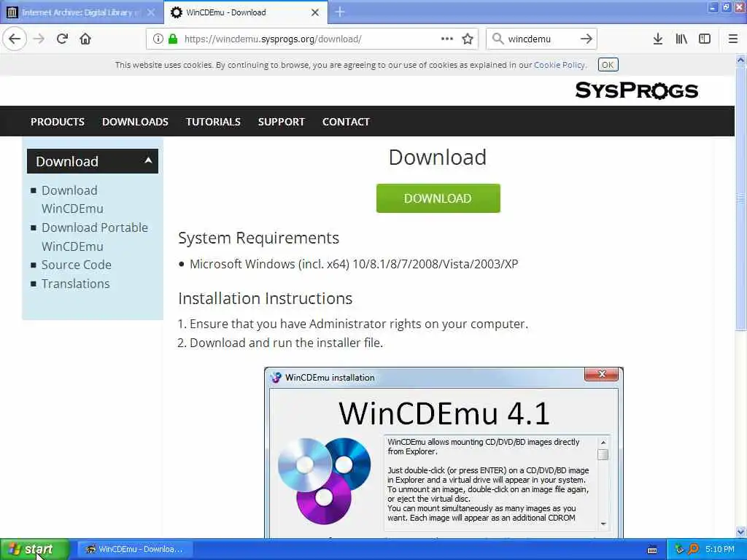Click the search magnifier icon
Screen dimensions: 747x560
[498, 39]
